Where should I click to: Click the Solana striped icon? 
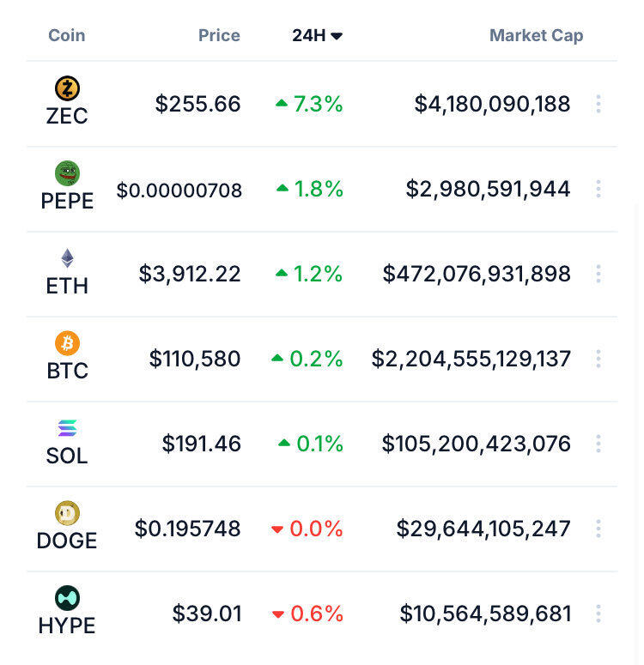click(x=67, y=428)
